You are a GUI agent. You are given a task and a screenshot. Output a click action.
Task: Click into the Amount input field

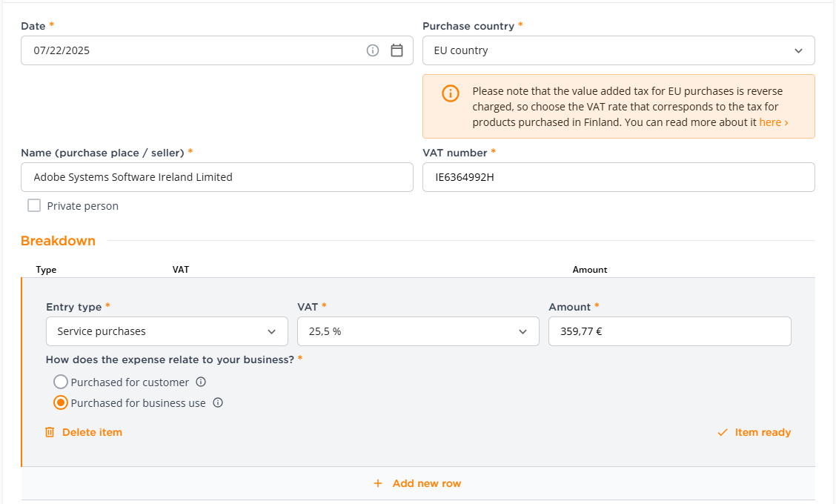click(669, 331)
